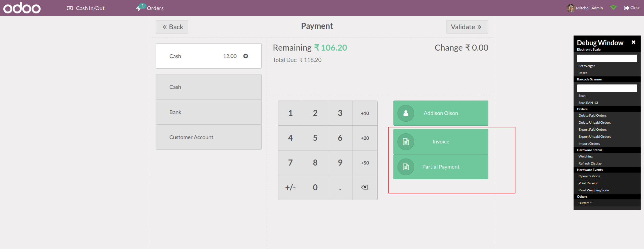Close the Debug Window
Image resolution: width=644 pixels, height=249 pixels.
click(x=633, y=42)
